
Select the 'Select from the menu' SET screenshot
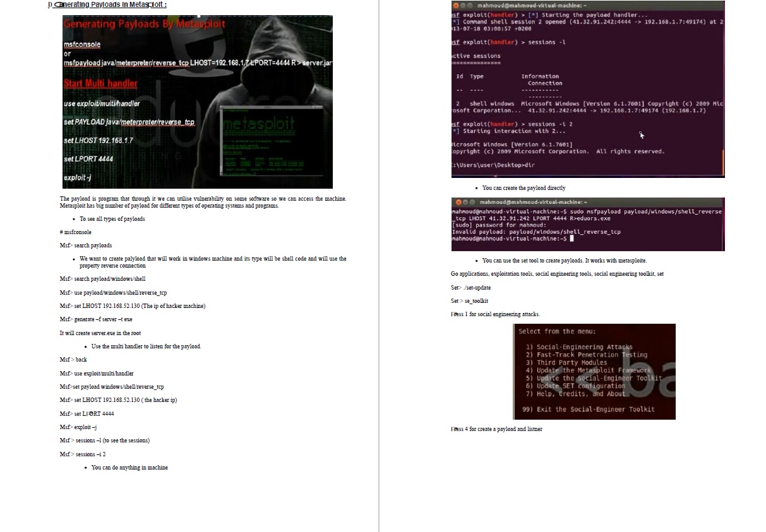(x=595, y=372)
